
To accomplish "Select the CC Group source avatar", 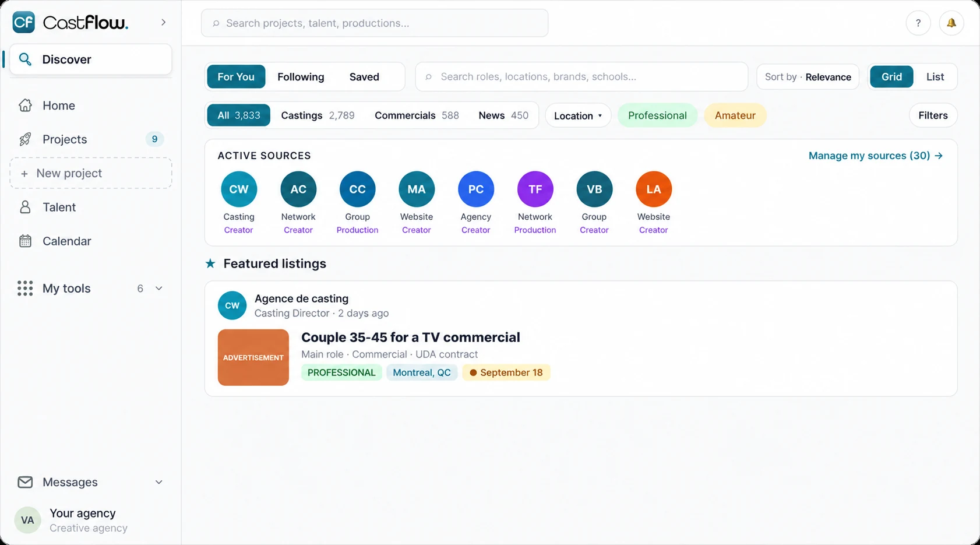I will pos(357,189).
